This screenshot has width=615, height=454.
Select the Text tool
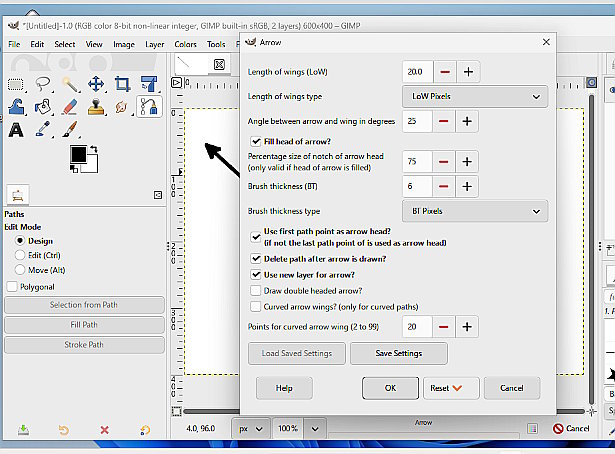click(17, 129)
